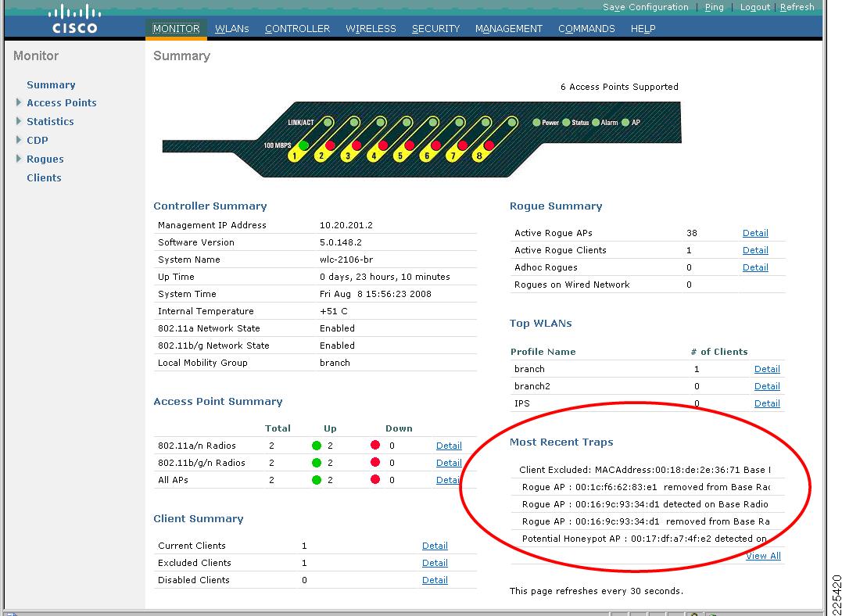Click the Potential Honeypot AP trap entry
The width and height of the screenshot is (842, 616).
tap(644, 539)
